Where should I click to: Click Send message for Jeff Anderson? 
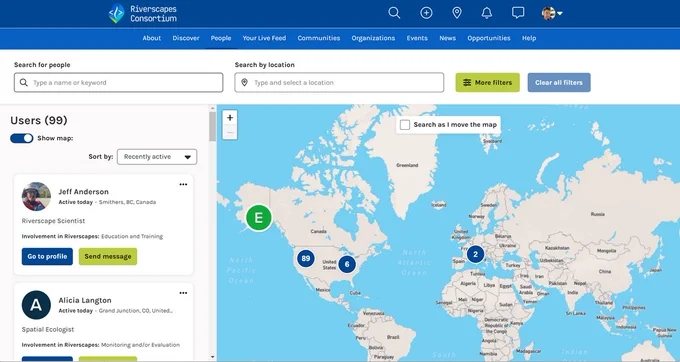pyautogui.click(x=108, y=257)
